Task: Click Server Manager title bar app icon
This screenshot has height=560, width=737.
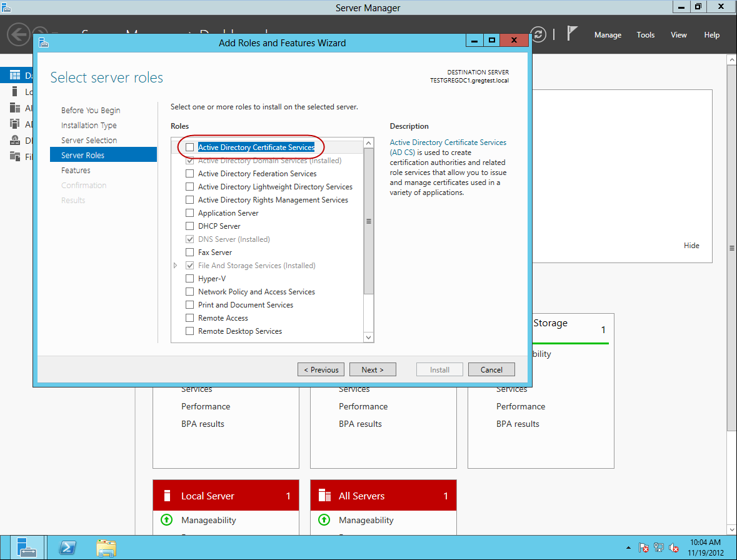Action: [x=6, y=7]
